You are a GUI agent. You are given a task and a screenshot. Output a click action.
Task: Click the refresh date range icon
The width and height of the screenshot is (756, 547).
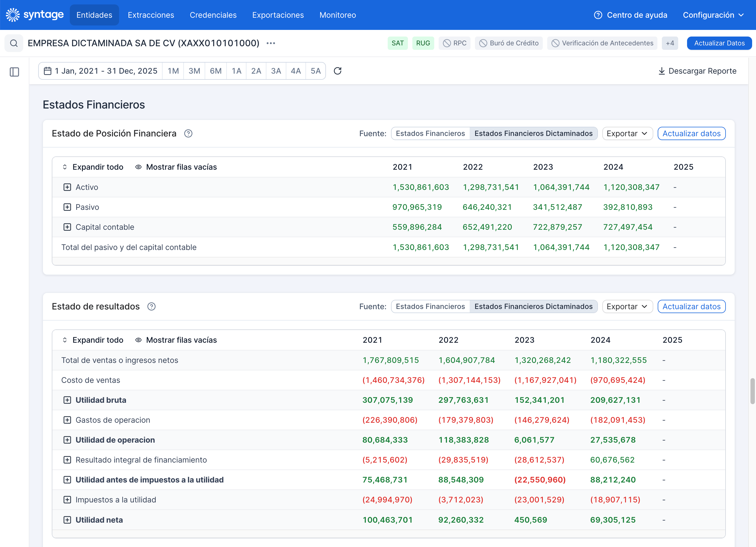[338, 71]
